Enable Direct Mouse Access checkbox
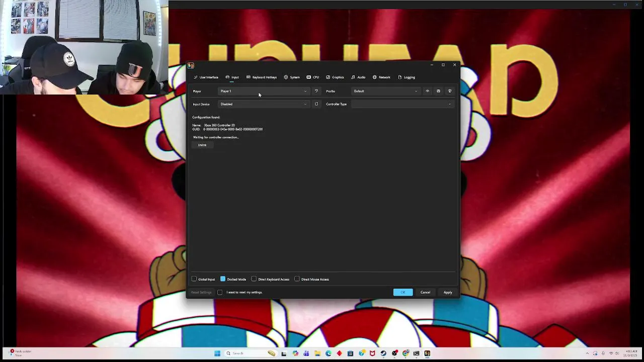 click(x=297, y=279)
